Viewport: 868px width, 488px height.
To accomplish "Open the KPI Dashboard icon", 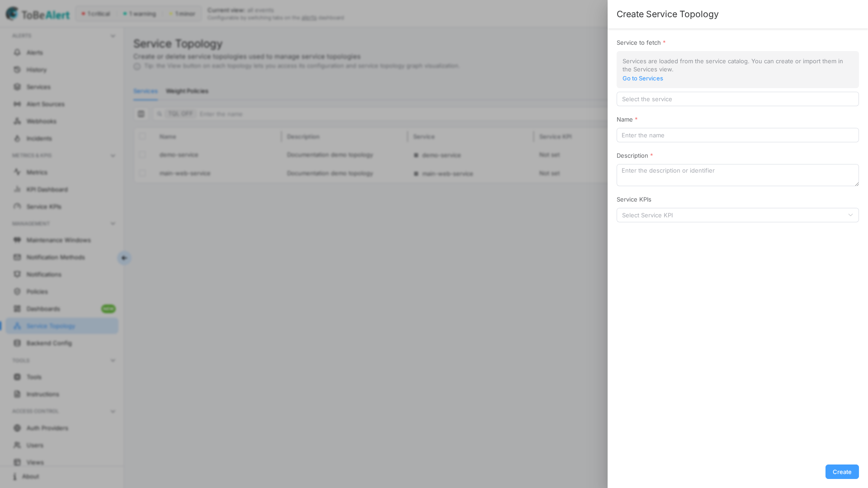I will coord(17,189).
